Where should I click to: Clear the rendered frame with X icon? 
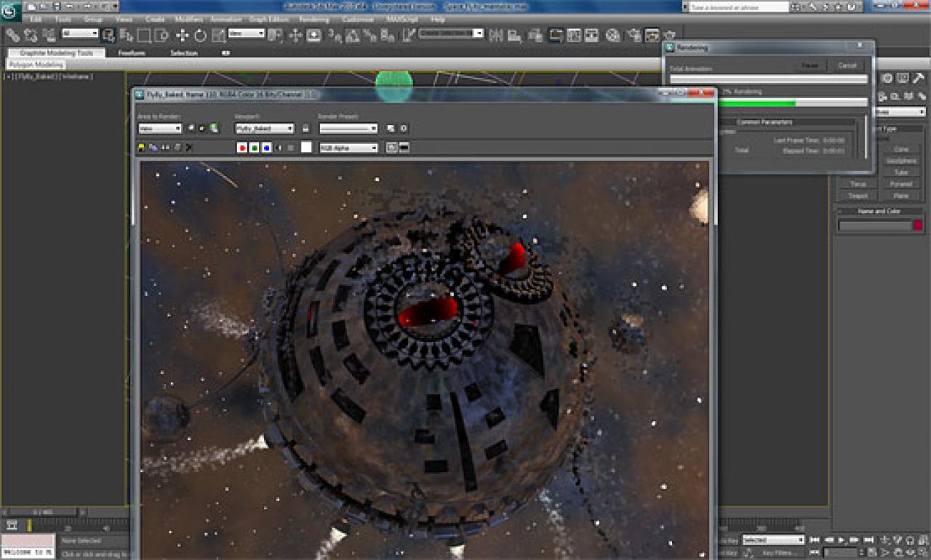point(189,147)
